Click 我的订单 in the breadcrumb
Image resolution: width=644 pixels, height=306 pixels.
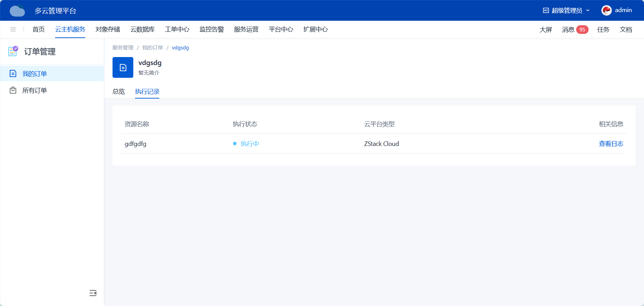153,48
